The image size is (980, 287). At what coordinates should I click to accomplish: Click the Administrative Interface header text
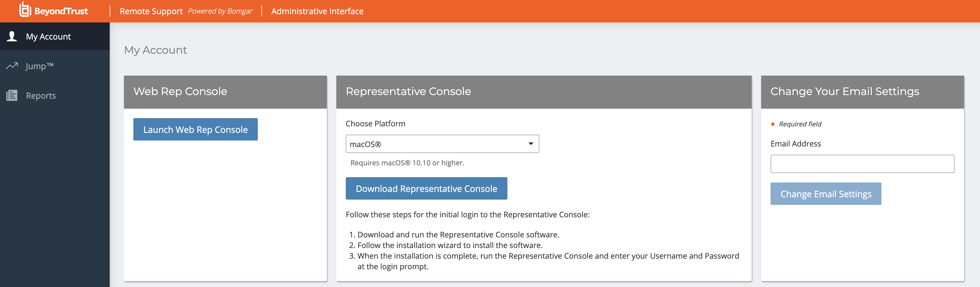click(x=317, y=12)
